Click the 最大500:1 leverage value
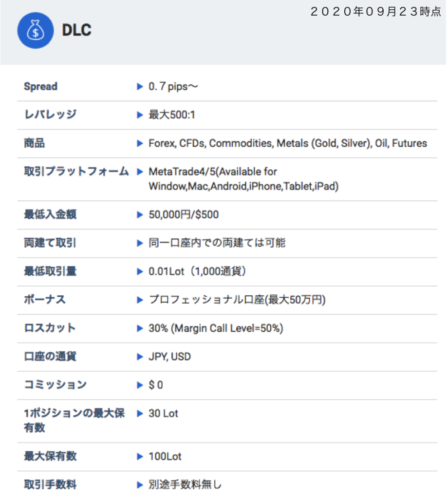The width and height of the screenshot is (448, 499). (x=172, y=115)
